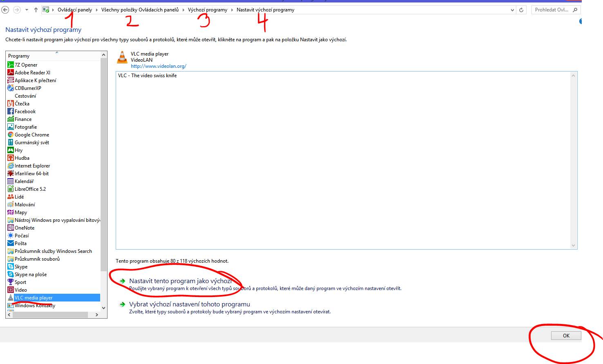Expand the address bar history dropdown
This screenshot has height=364, width=603.
coord(513,10)
